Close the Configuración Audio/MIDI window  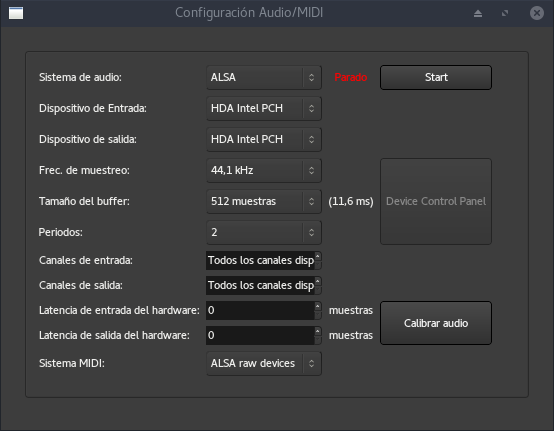[x=536, y=13]
